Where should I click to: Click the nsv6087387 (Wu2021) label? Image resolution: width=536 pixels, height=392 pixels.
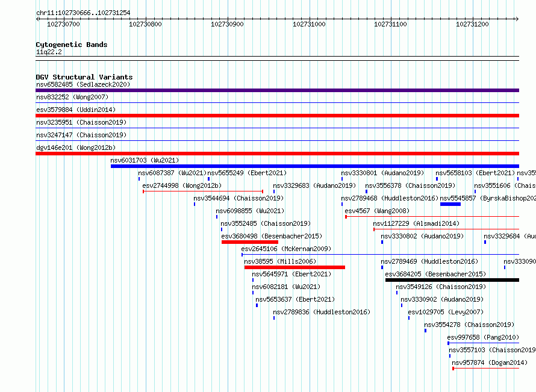[173, 173]
